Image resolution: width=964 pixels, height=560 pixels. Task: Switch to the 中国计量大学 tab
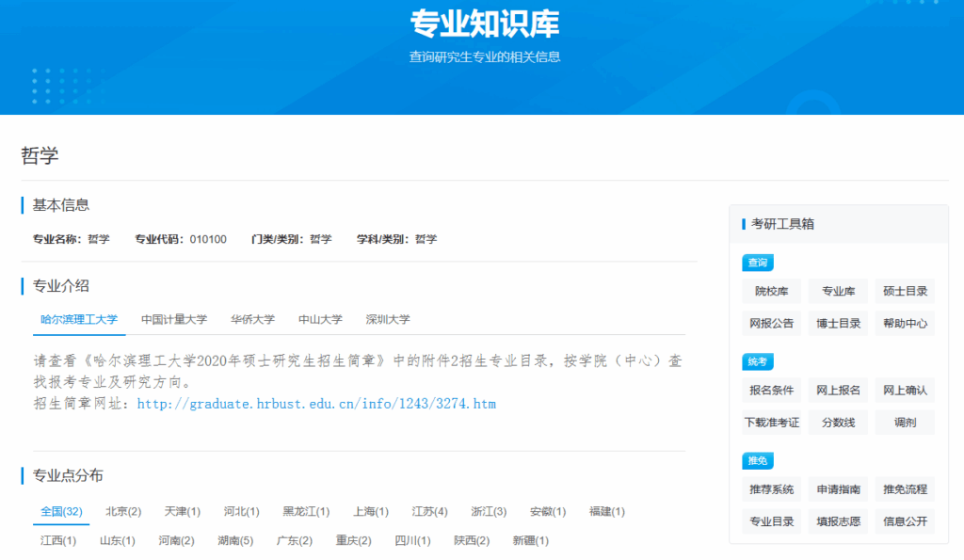coord(174,319)
